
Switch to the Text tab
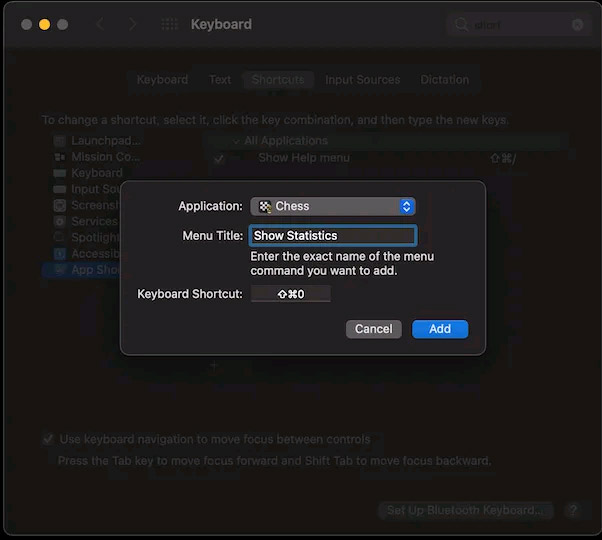coord(220,79)
